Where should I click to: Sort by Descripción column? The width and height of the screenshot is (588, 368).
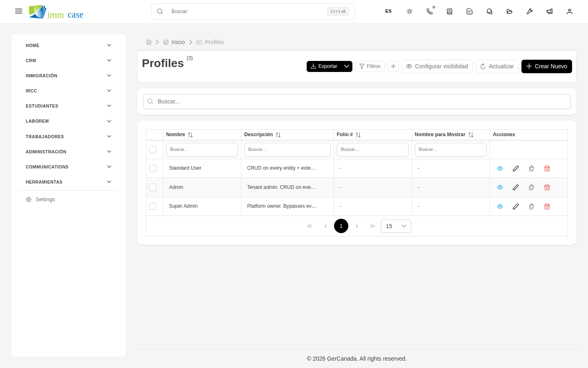click(278, 135)
